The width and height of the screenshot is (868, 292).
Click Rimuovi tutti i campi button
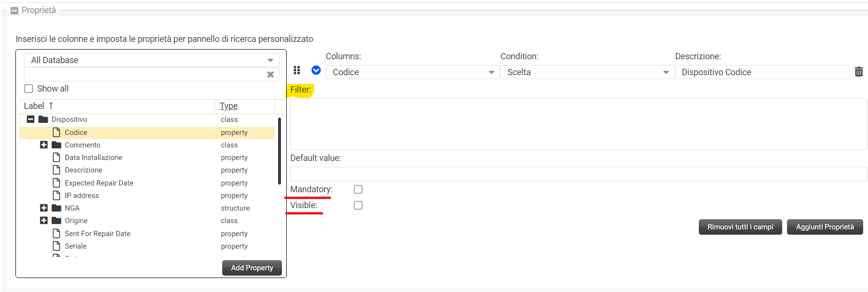click(x=740, y=227)
